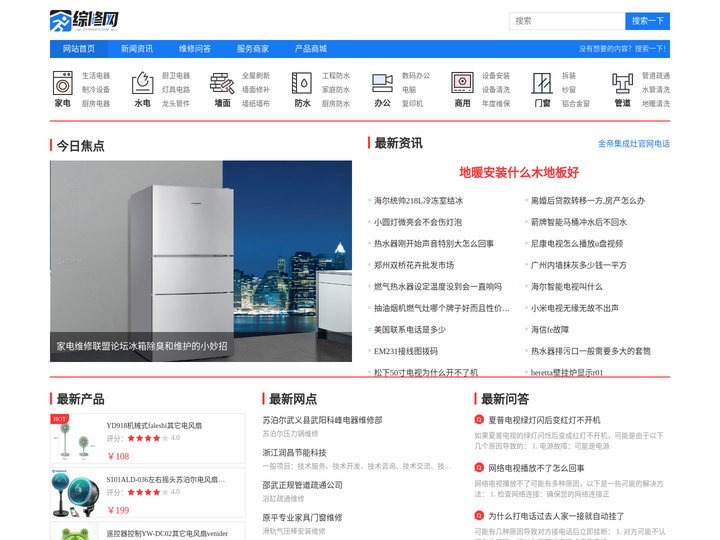Go to the 新闻资讯 navigation tab
This screenshot has height=540, width=720.
(137, 49)
